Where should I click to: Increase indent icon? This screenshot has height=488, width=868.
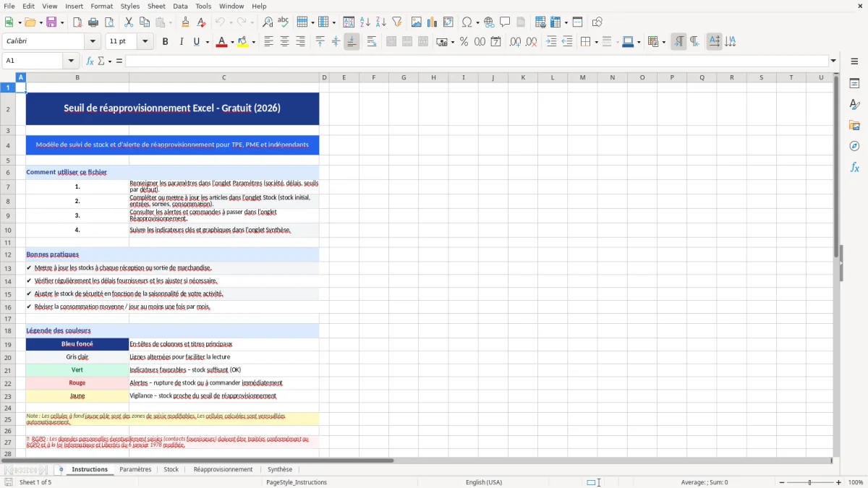click(551, 42)
